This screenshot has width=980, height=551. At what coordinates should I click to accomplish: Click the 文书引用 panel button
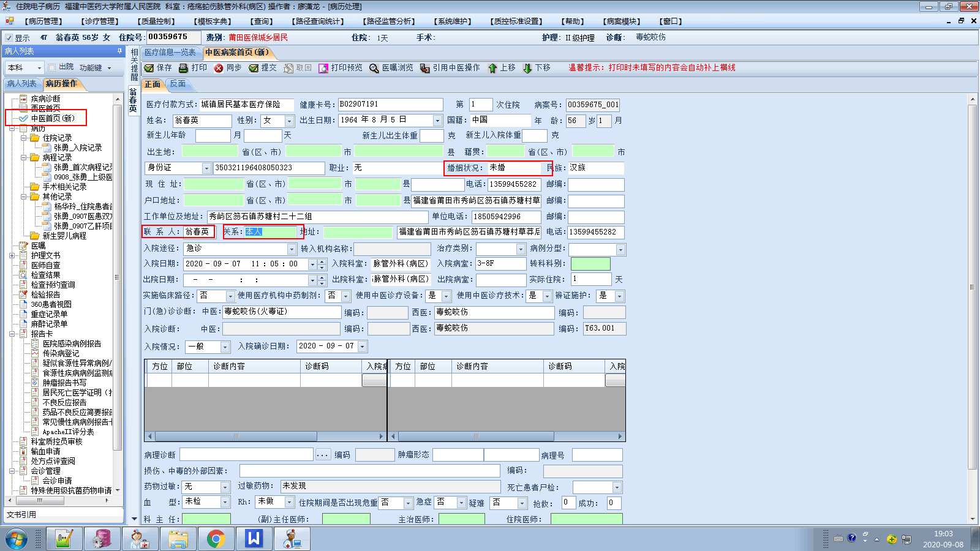(x=64, y=515)
